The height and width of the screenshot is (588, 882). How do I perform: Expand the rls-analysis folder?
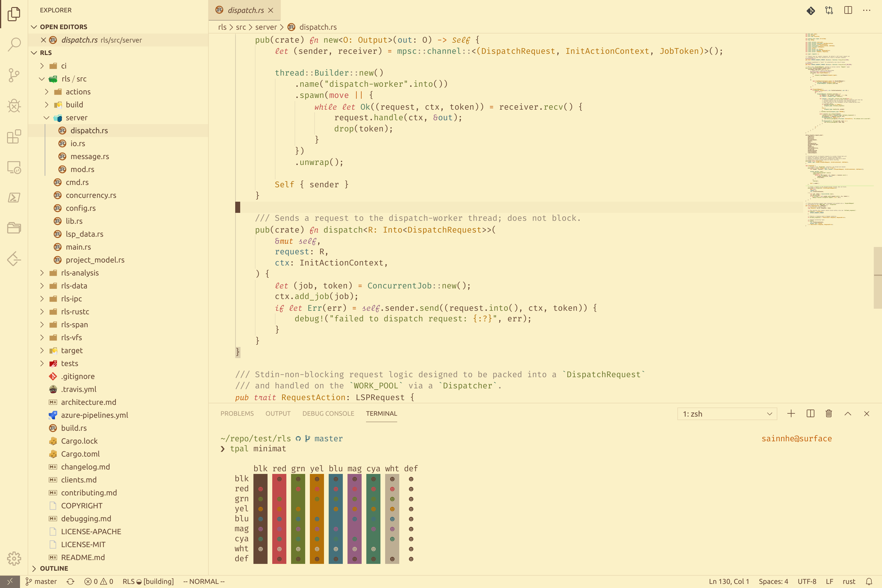pyautogui.click(x=42, y=273)
